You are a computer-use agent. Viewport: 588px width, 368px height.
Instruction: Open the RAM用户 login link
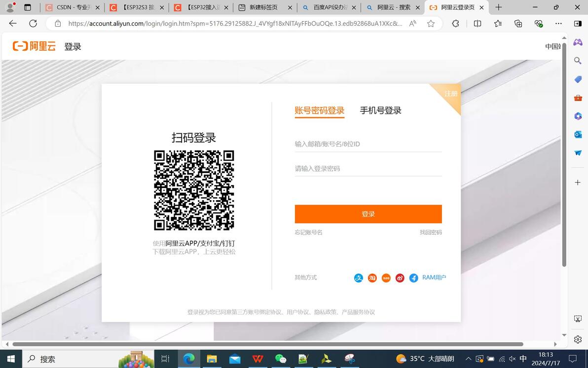(x=434, y=278)
